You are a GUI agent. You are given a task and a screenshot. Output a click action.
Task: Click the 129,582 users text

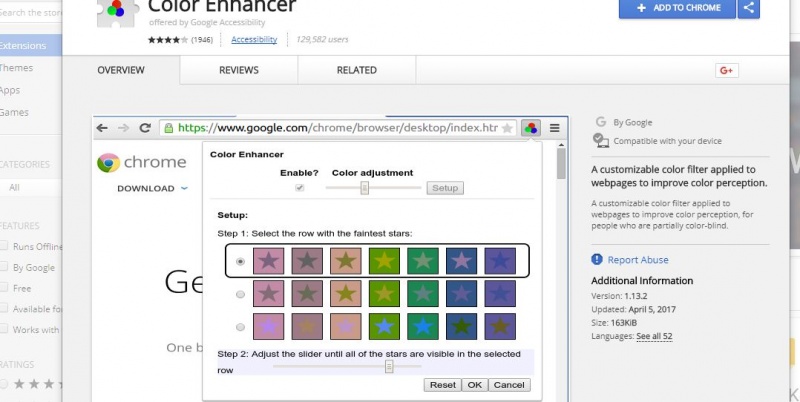[x=322, y=39]
